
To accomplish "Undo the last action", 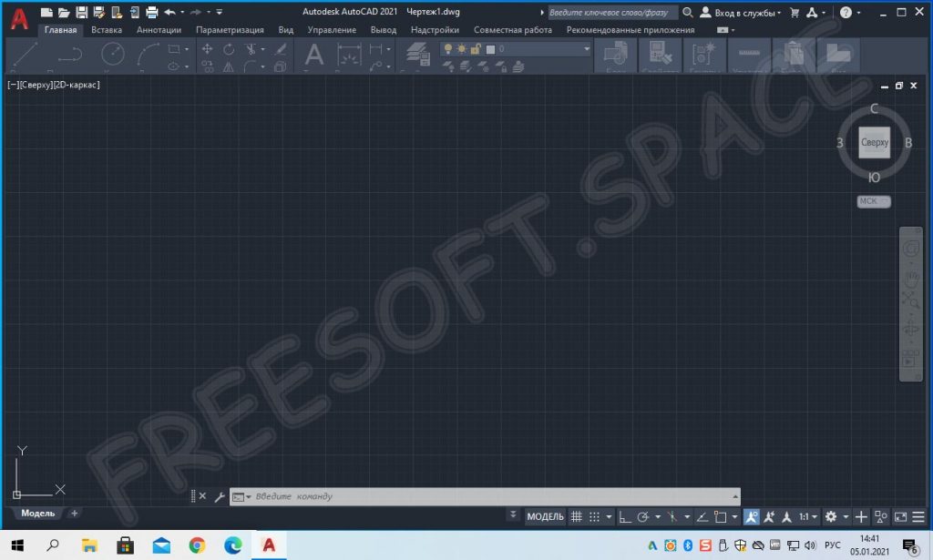I will point(169,12).
